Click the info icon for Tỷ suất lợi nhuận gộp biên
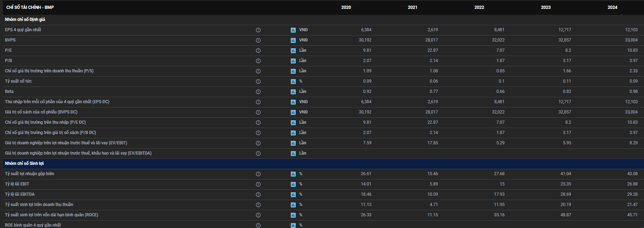The height and width of the screenshot is (228, 644). coord(258,174)
